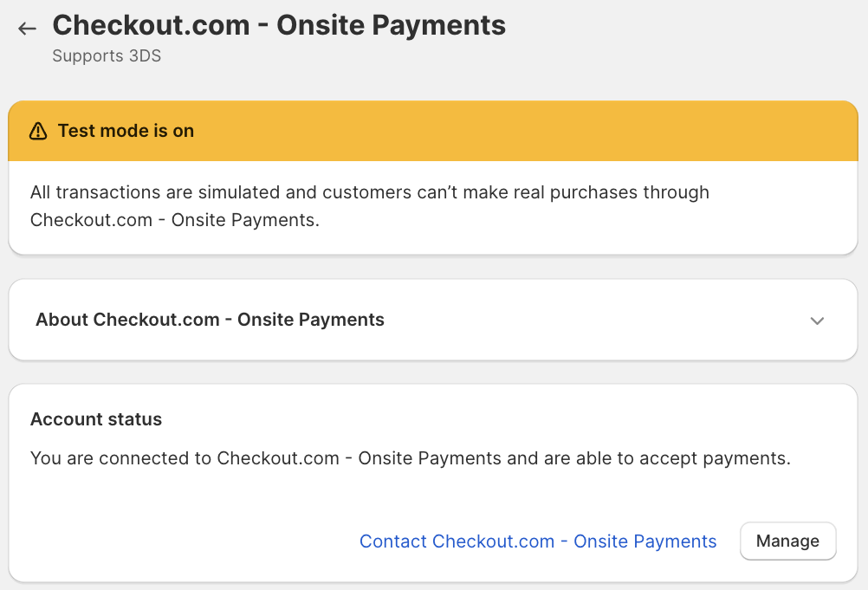Click the Account status heading
The image size is (868, 590).
click(96, 419)
